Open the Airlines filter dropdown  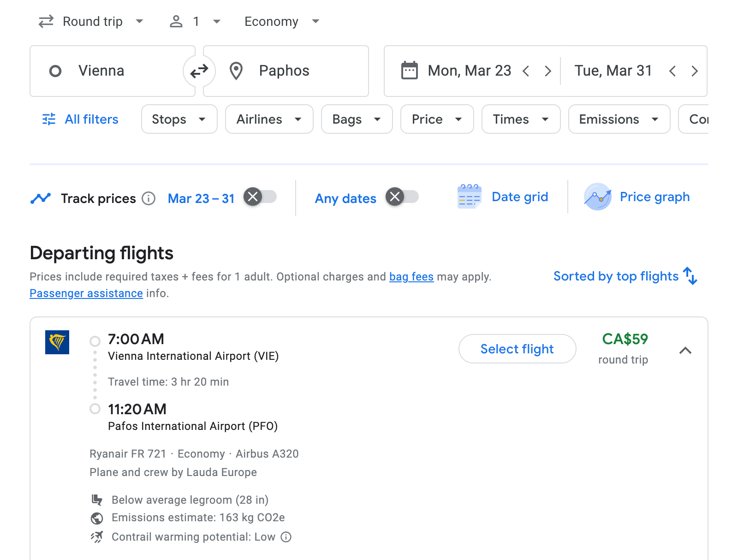(269, 119)
